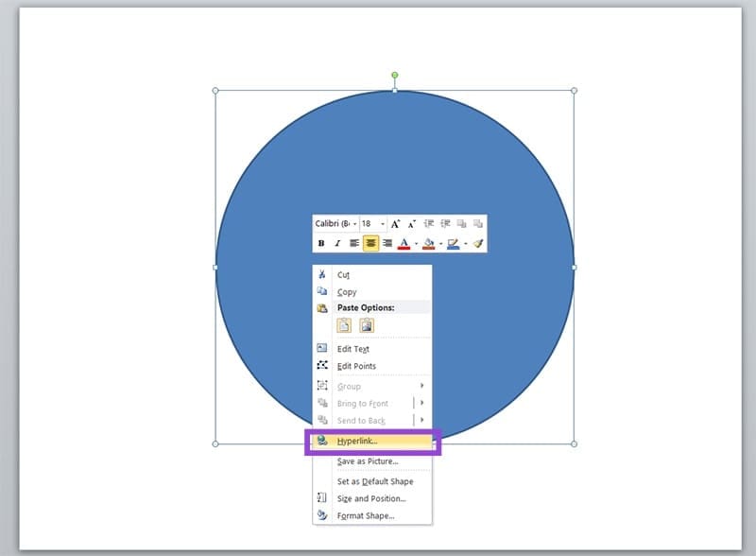The height and width of the screenshot is (556, 756).
Task: Apply align text left
Action: point(354,244)
